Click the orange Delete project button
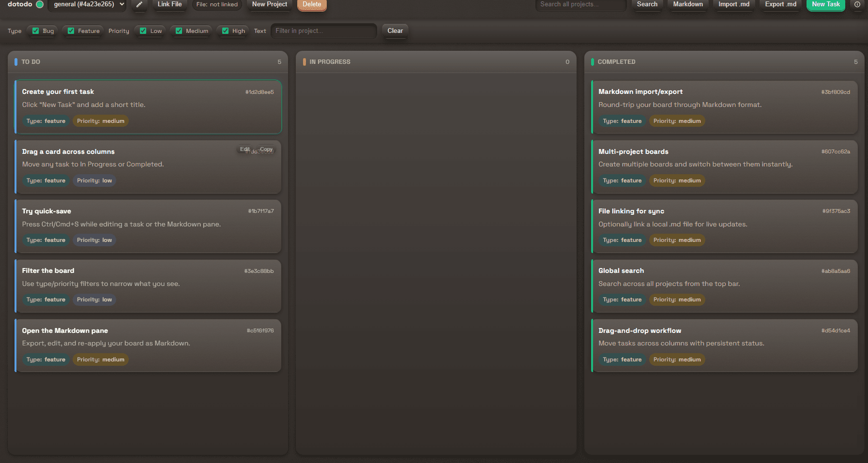 tap(312, 4)
